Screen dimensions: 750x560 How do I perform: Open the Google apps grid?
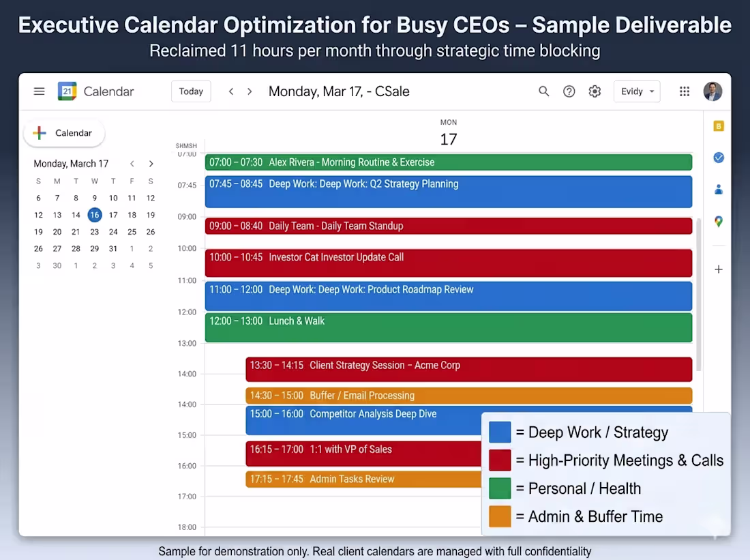tap(685, 91)
